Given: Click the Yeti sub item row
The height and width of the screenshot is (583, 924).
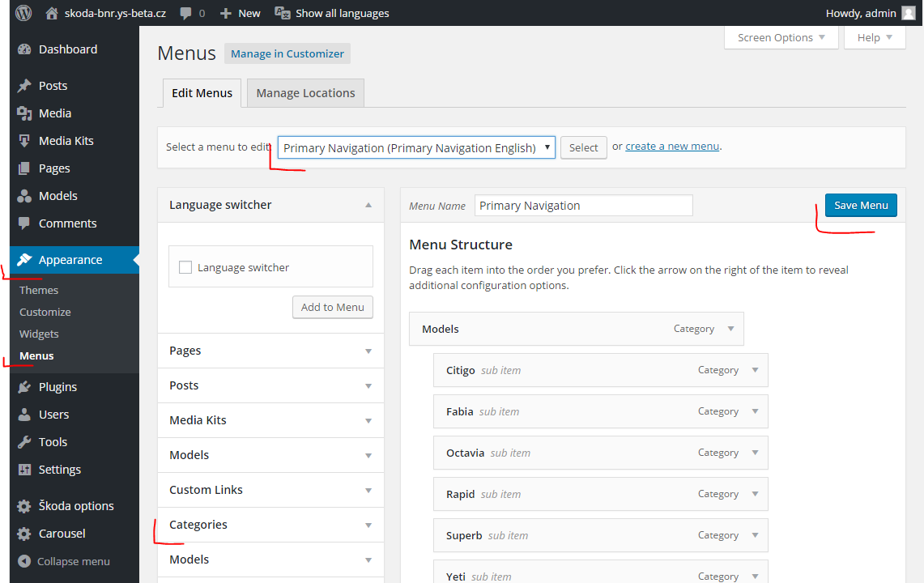Looking at the screenshot, I should [601, 571].
